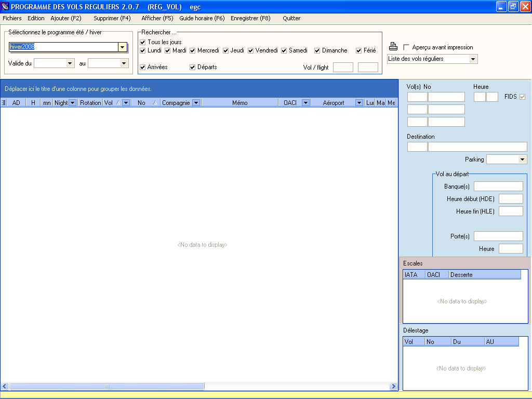Click the printer icon
This screenshot has height=399, width=532.
click(393, 47)
